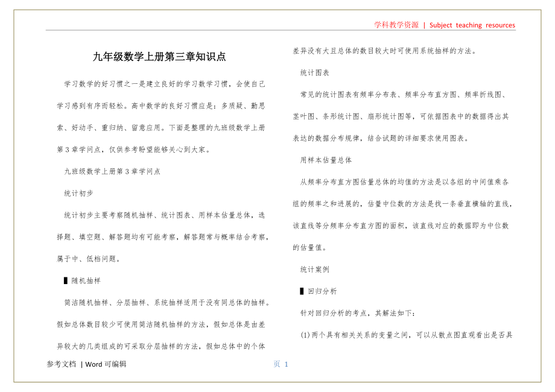Click the heading 用样本估量总体
The image size is (555, 392).
(x=326, y=160)
